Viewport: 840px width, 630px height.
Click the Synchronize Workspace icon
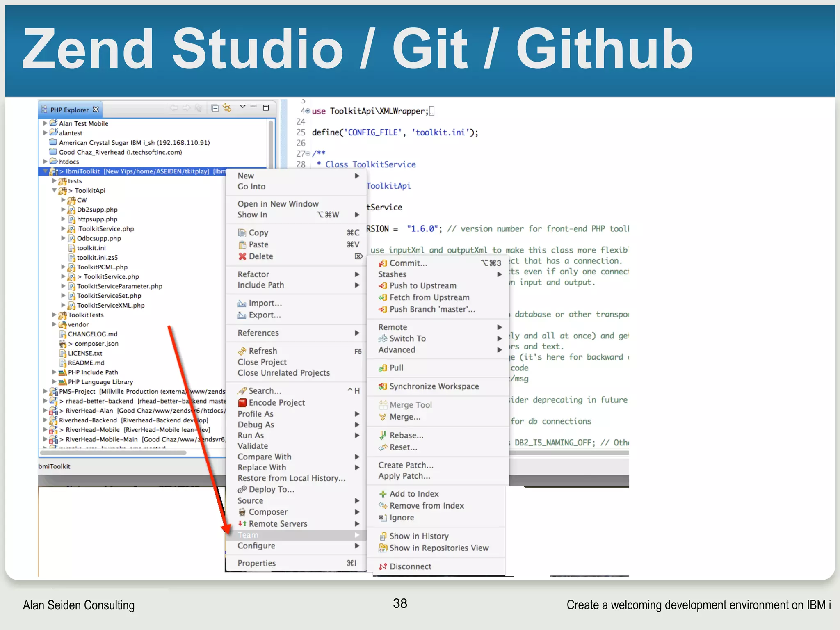tap(383, 386)
